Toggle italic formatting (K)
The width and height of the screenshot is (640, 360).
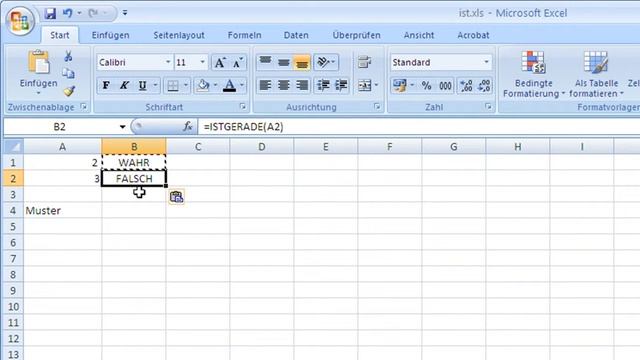(x=124, y=85)
